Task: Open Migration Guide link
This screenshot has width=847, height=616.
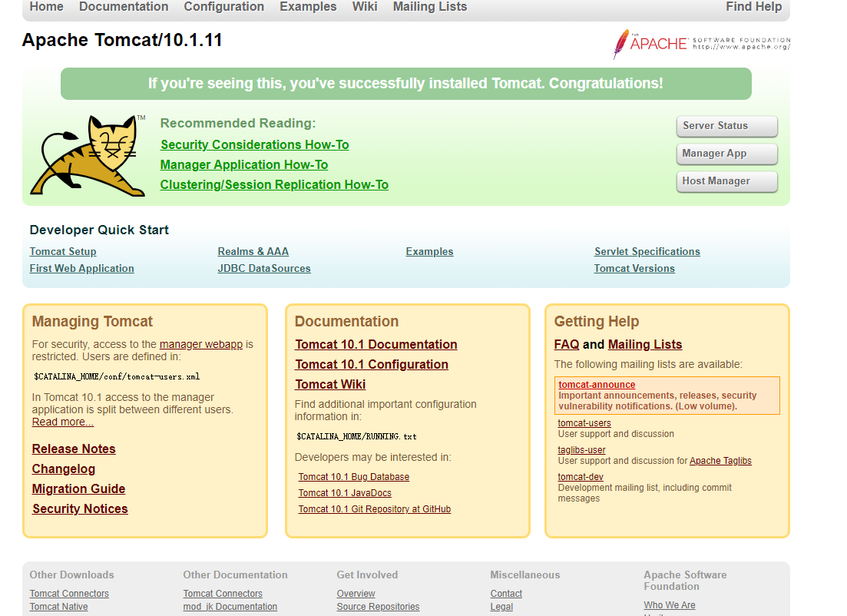Action: pos(78,489)
